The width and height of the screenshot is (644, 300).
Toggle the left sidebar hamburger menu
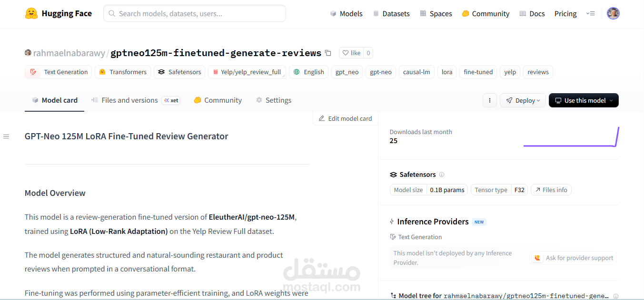pyautogui.click(x=6, y=136)
